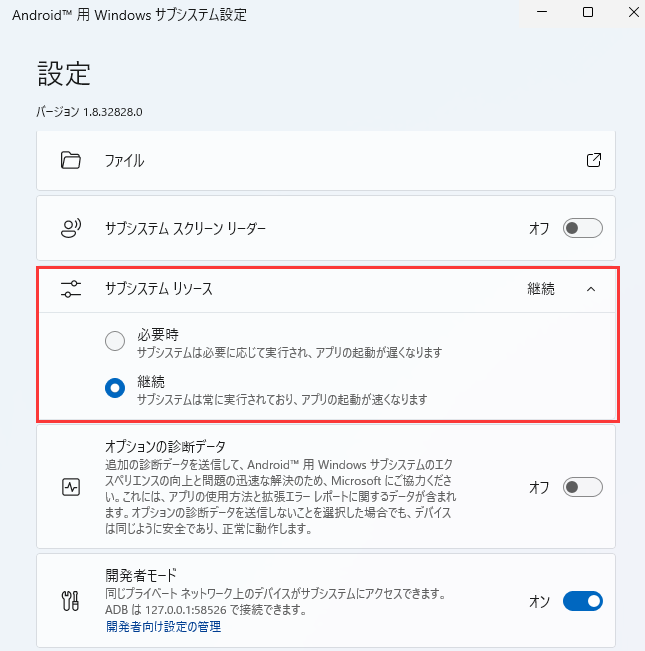Click サブシステム リソース heading text
The height and width of the screenshot is (651, 645).
(159, 289)
